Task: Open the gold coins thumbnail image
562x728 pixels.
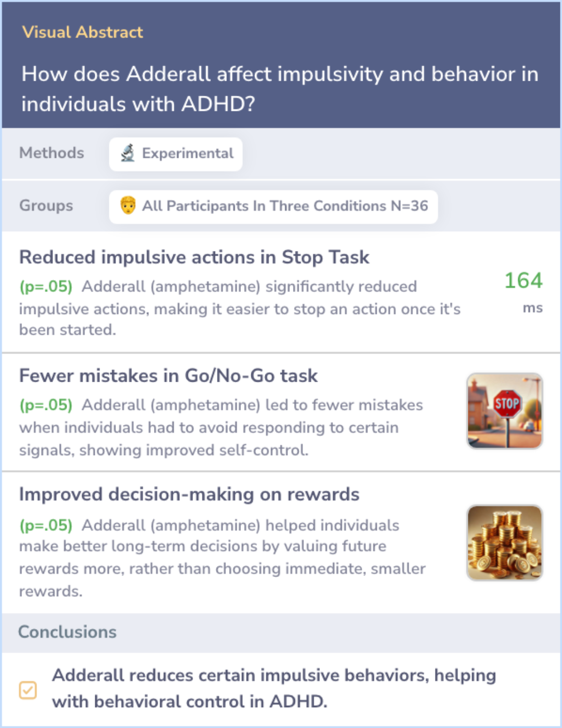Action: click(x=505, y=543)
